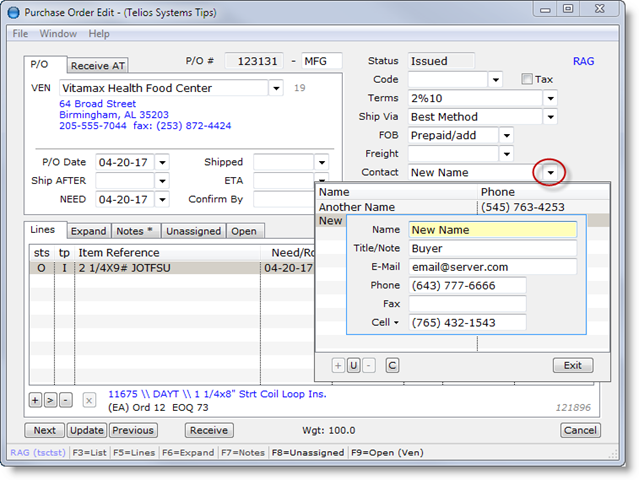Open the Contact dropdown arrow
639x480 pixels.
(x=550, y=173)
